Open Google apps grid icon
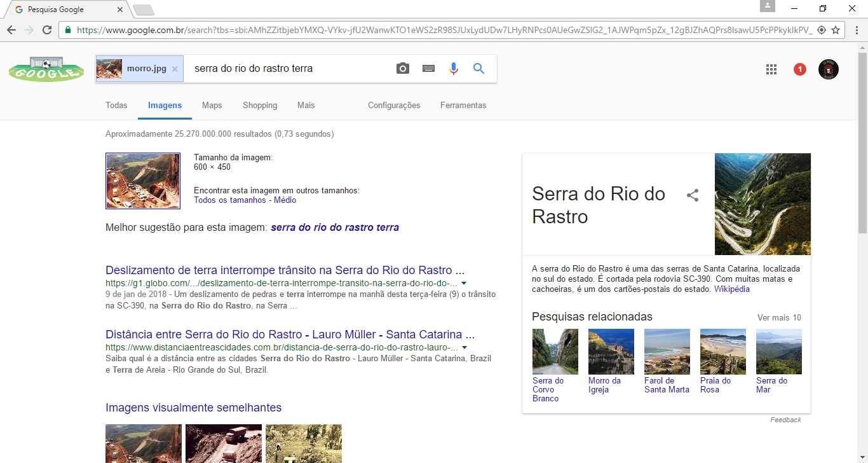The height and width of the screenshot is (463, 868). (771, 69)
